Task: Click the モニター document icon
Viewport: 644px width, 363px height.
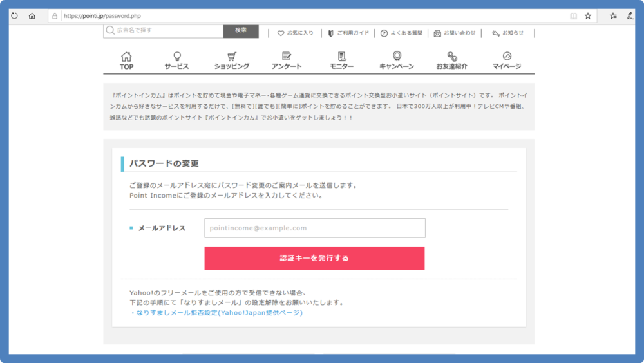Action: [x=342, y=56]
